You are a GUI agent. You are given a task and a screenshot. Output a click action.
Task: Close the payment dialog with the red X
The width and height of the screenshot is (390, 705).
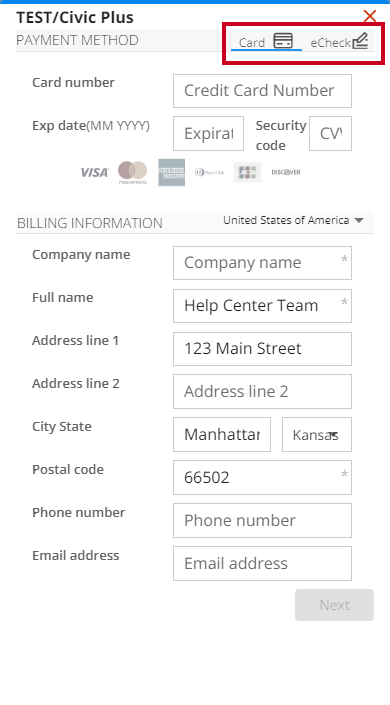click(x=370, y=17)
